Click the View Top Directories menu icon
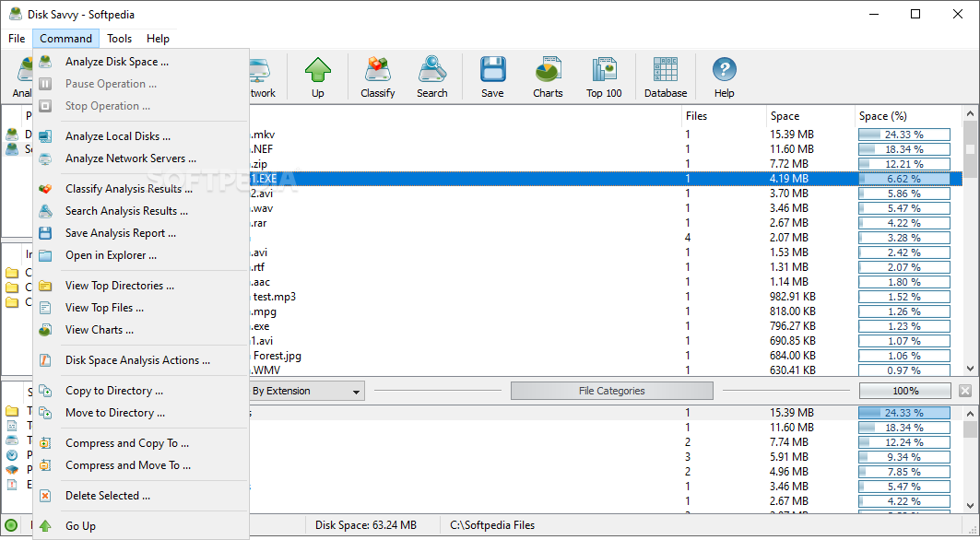980x540 pixels. click(x=45, y=286)
